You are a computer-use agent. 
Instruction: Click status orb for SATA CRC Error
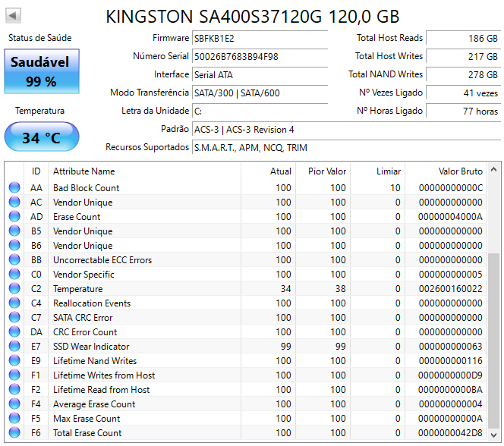coord(14,317)
